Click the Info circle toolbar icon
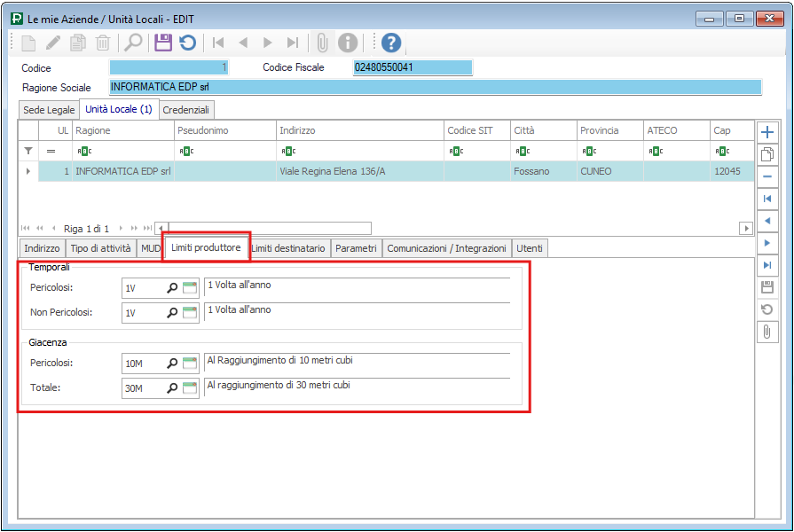 pyautogui.click(x=348, y=43)
